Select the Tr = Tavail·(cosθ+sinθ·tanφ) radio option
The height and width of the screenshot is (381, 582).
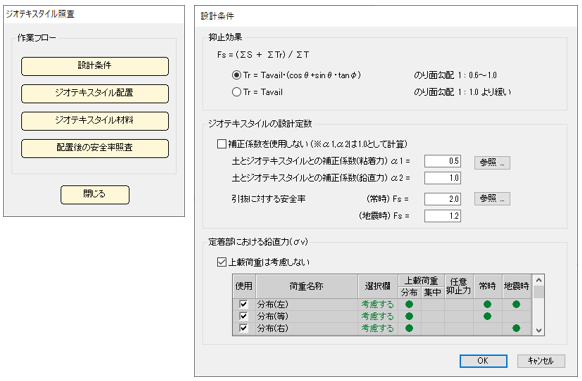pyautogui.click(x=236, y=75)
